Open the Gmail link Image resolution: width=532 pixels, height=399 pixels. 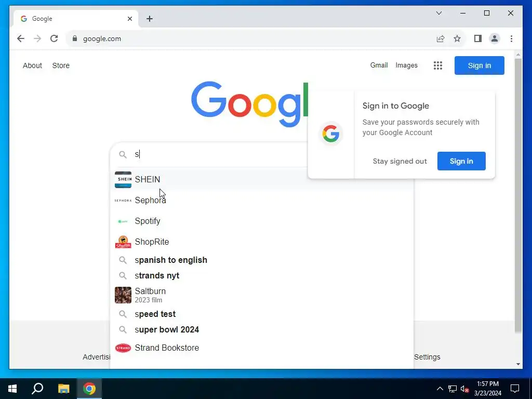click(x=379, y=65)
